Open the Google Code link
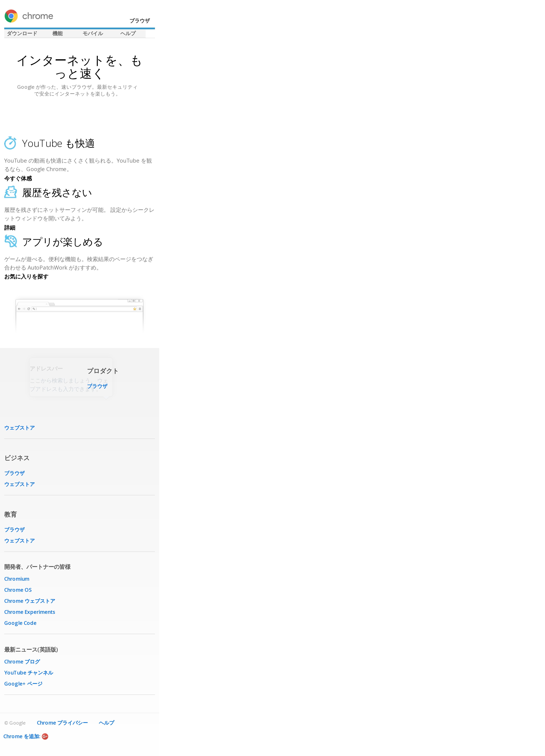This screenshot has width=545, height=756. point(20,623)
